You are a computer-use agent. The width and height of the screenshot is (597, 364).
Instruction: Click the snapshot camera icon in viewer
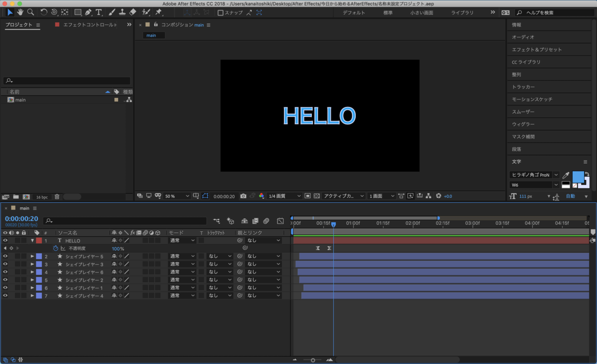243,196
